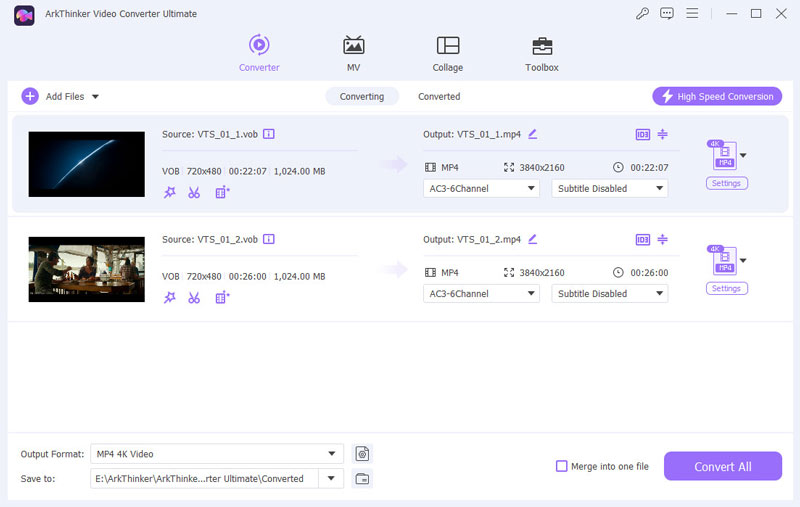Screen dimensions: 800x507
Task: Click the 3840x2160 resolution for VTS_01_1.mp4
Action: pyautogui.click(x=542, y=168)
